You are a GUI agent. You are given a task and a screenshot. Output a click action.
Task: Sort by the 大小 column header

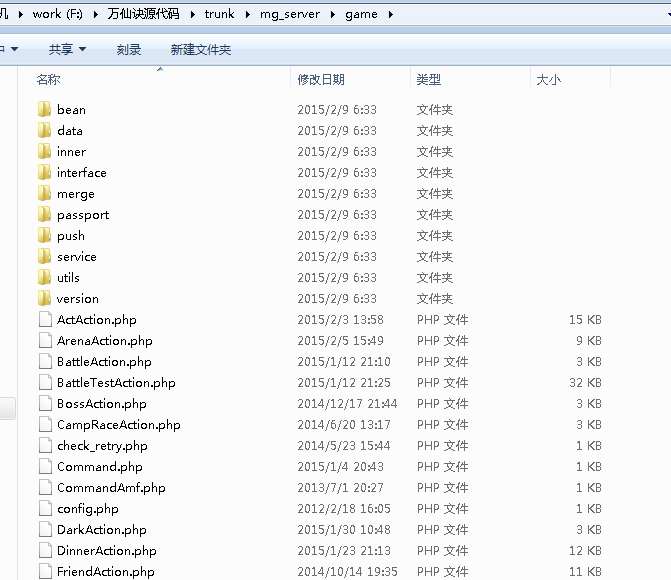[549, 80]
